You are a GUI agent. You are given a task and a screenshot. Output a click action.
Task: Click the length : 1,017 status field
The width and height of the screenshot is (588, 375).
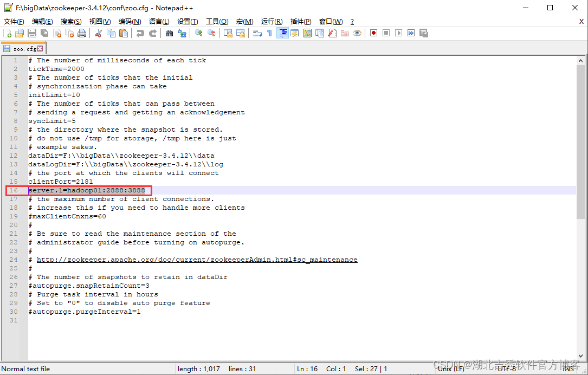click(199, 368)
